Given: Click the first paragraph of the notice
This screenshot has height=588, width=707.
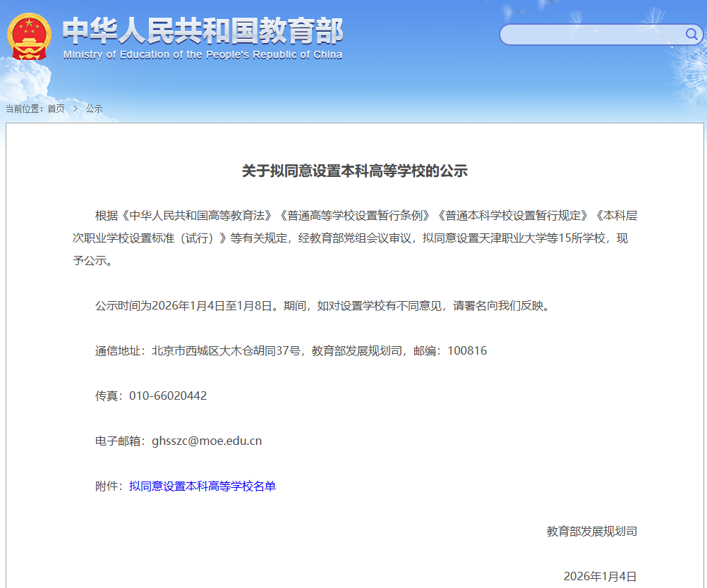Looking at the screenshot, I should coord(353,238).
